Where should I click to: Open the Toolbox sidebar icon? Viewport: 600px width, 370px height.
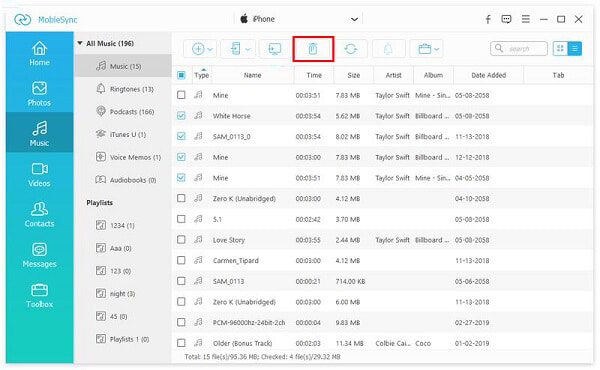coord(39,296)
